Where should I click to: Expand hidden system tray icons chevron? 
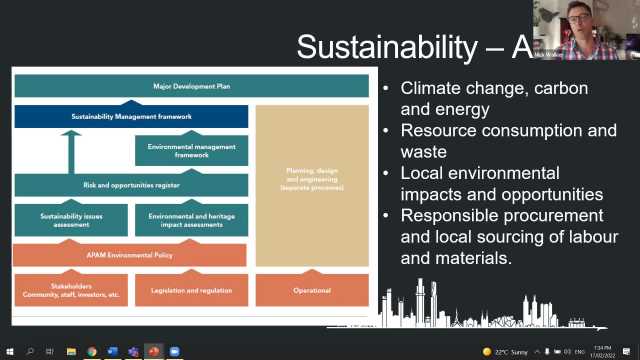537,352
